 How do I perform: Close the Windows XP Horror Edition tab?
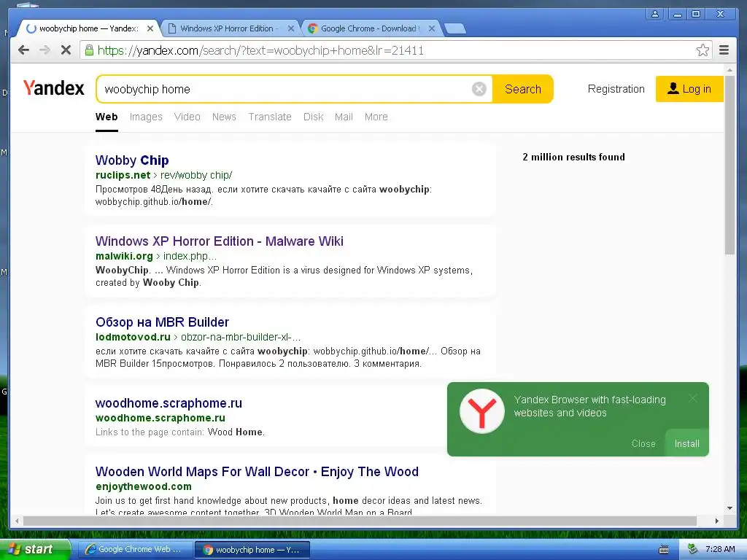click(x=290, y=28)
